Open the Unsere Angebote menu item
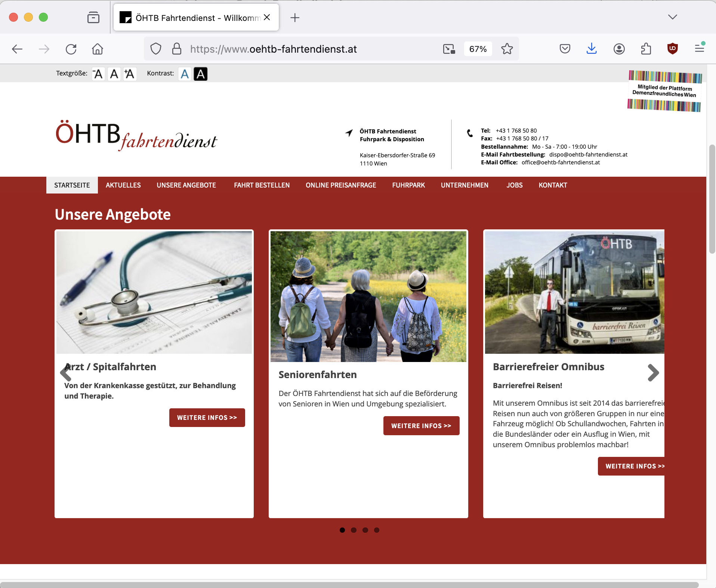Image resolution: width=716 pixels, height=588 pixels. (186, 185)
